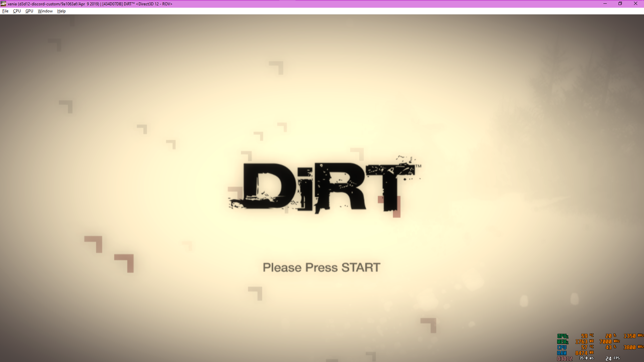Minimize the xenia window
Screen dimensions: 644x362
click(605, 4)
